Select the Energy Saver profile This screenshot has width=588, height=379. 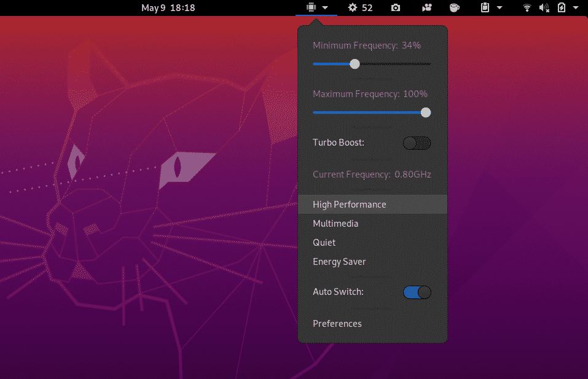pyautogui.click(x=373, y=262)
